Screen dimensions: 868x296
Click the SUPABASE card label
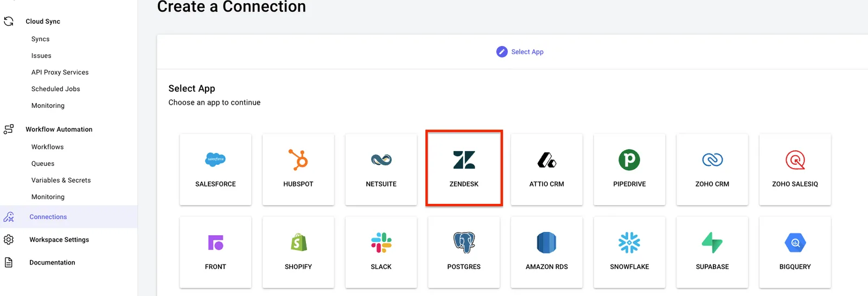tap(712, 267)
